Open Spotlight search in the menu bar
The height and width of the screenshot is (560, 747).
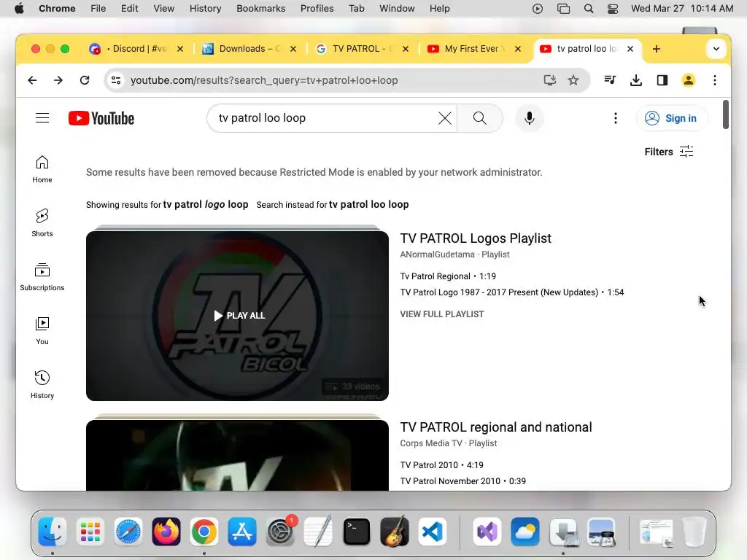[589, 9]
